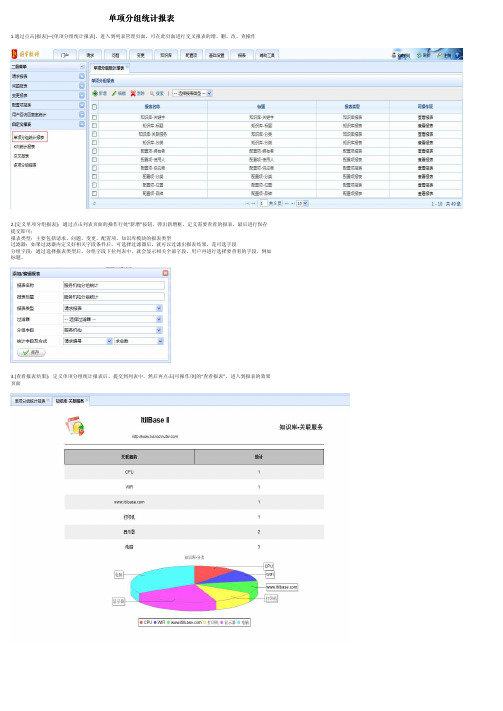Click the pencil edit icon in the toolbar

coord(114,93)
